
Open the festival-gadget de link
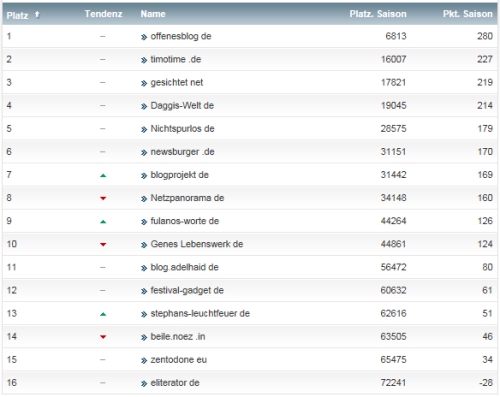pos(187,290)
